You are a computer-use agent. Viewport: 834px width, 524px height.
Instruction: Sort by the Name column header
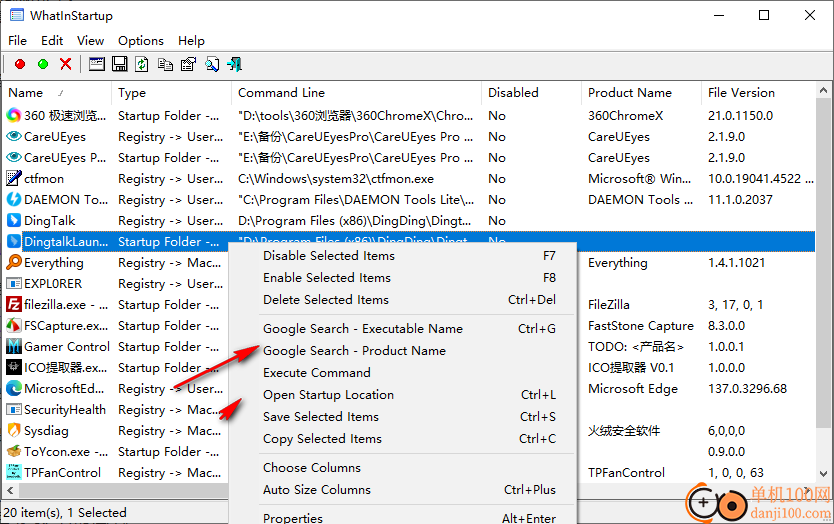click(x=56, y=93)
